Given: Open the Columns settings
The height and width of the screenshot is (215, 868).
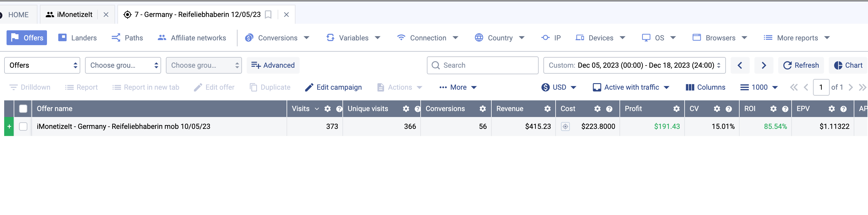Looking at the screenshot, I should pos(706,88).
